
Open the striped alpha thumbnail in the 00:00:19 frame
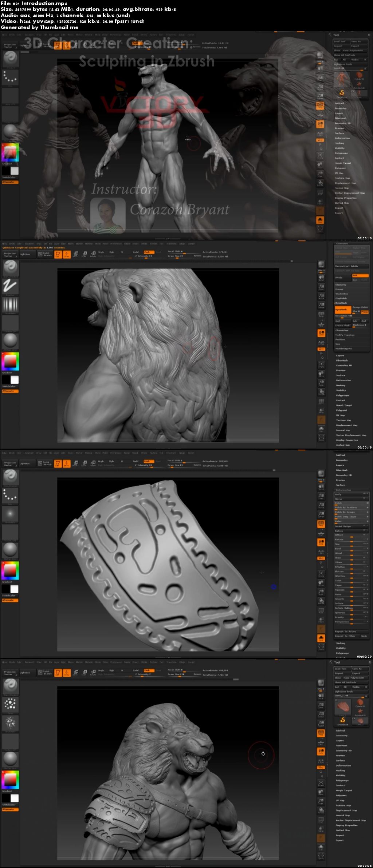tap(10, 305)
